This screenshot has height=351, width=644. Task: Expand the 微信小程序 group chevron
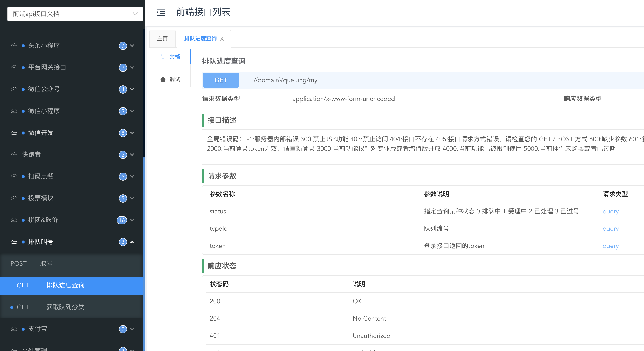coord(132,111)
